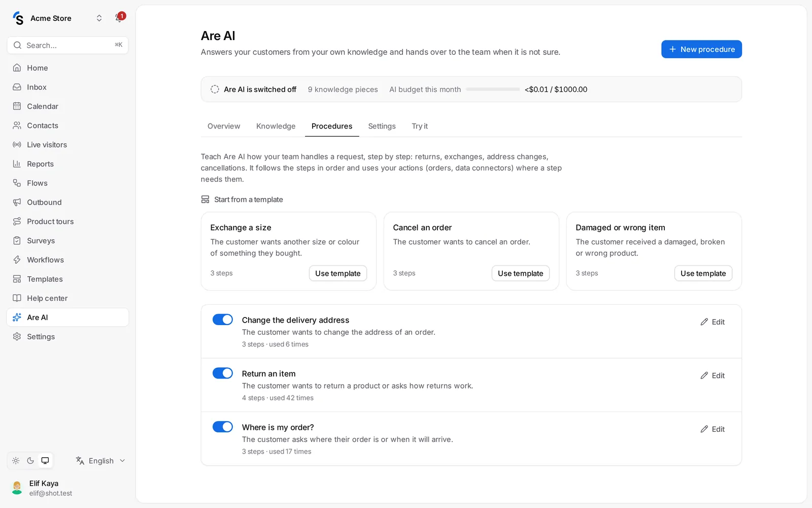The width and height of the screenshot is (812, 508).
Task: Use the Damaged or wrong item template
Action: [x=703, y=273]
